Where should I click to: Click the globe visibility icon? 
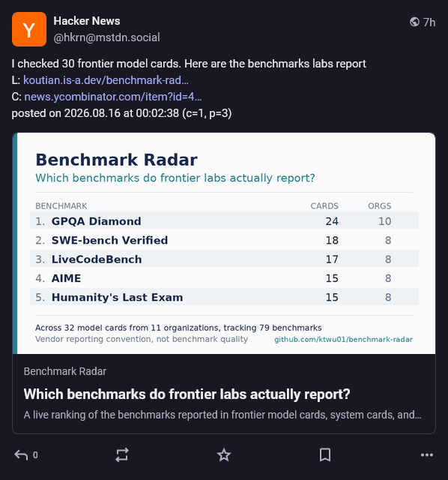(414, 22)
